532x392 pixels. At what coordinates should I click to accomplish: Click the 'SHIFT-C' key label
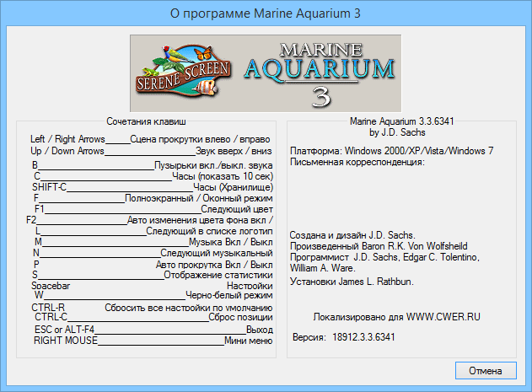(49, 187)
